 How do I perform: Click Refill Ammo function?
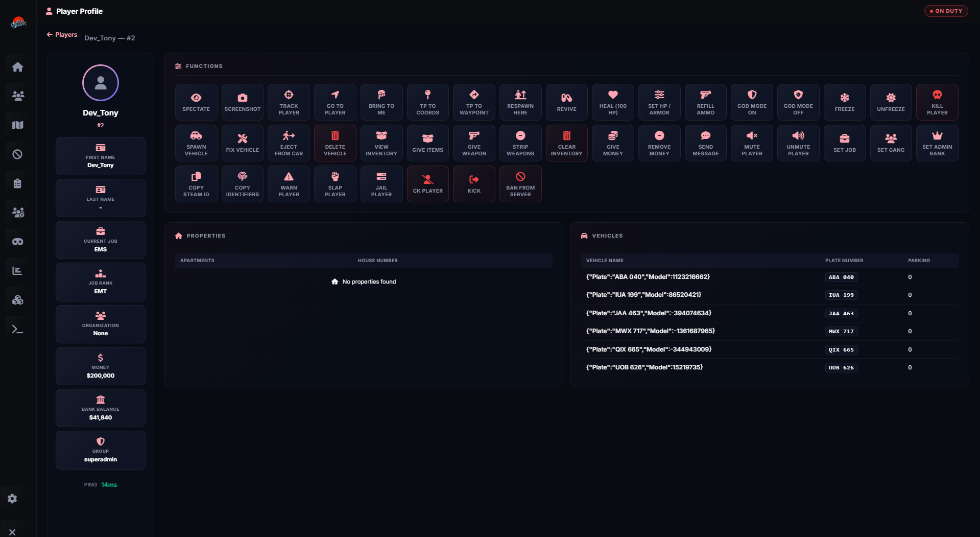(x=705, y=102)
